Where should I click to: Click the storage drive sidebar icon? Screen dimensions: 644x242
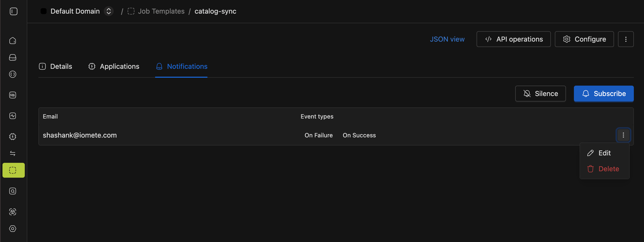13,57
